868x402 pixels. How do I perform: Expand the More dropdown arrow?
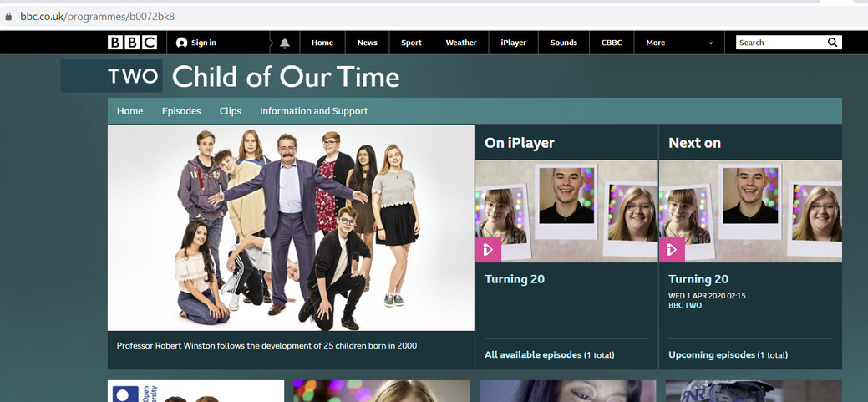(x=711, y=43)
